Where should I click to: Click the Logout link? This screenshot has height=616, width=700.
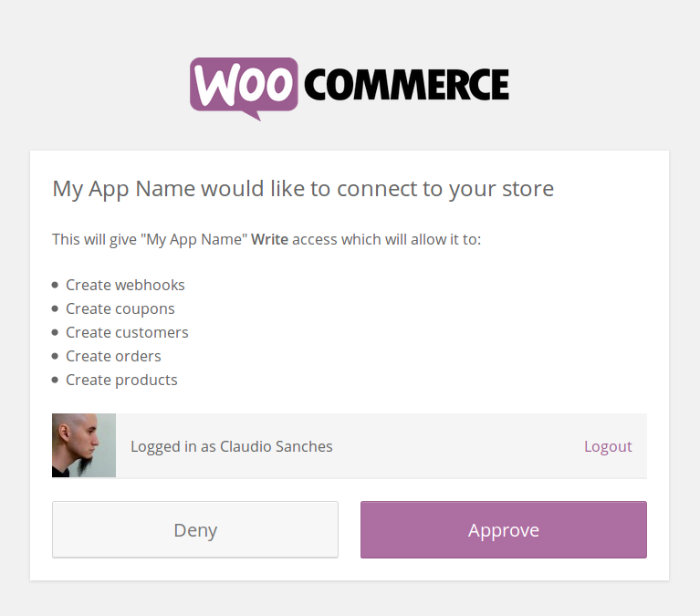coord(608,446)
